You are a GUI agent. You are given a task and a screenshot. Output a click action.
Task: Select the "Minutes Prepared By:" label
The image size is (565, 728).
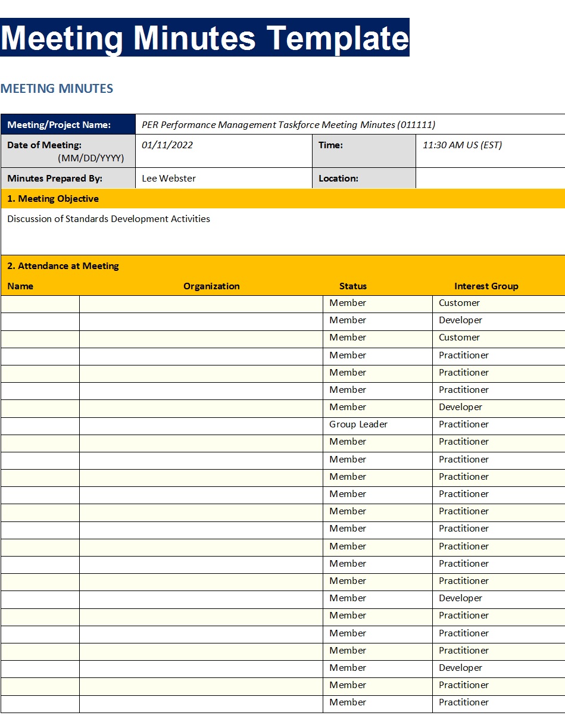click(55, 178)
